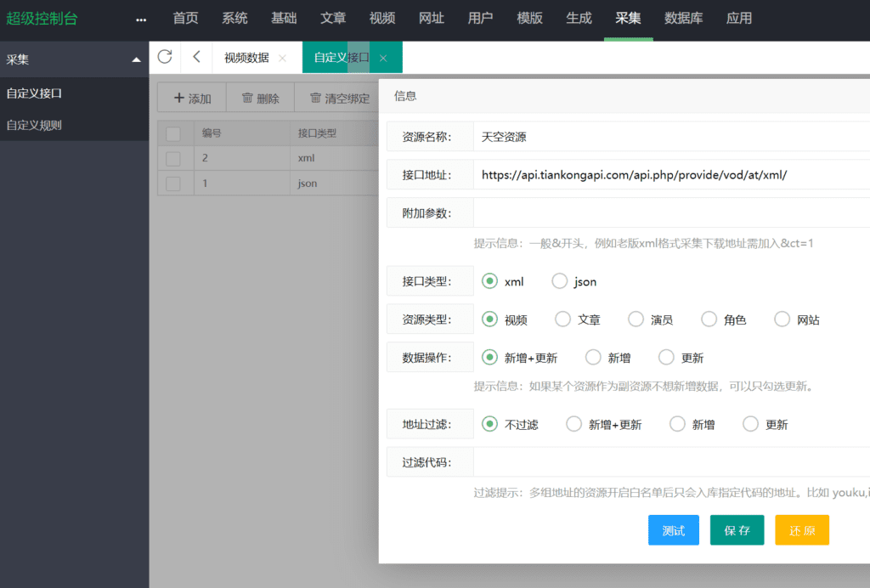870x588 pixels.
Task: Open 自定义规则 in the sidebar
Action: tap(34, 125)
